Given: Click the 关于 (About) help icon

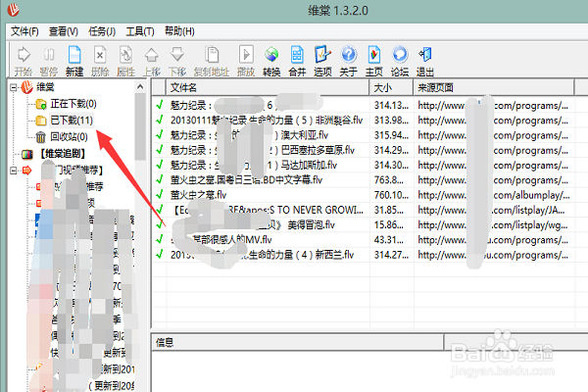Looking at the screenshot, I should (348, 61).
